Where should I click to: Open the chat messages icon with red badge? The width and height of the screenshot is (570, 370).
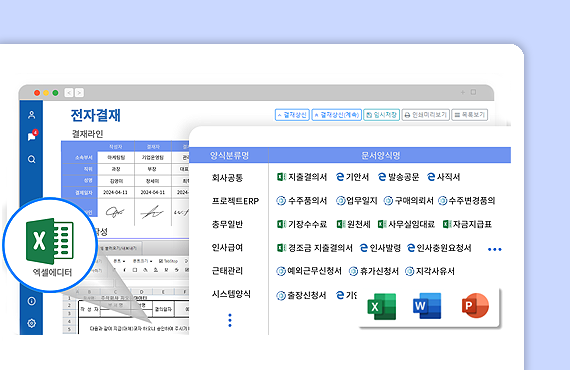click(x=32, y=135)
